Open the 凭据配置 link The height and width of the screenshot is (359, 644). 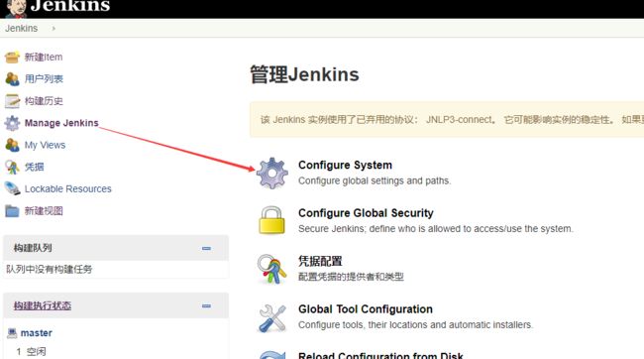coord(320,261)
